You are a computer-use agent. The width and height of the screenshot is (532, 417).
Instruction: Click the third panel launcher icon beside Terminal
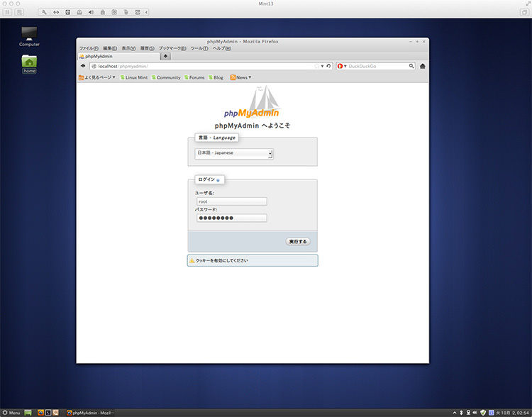tap(55, 413)
